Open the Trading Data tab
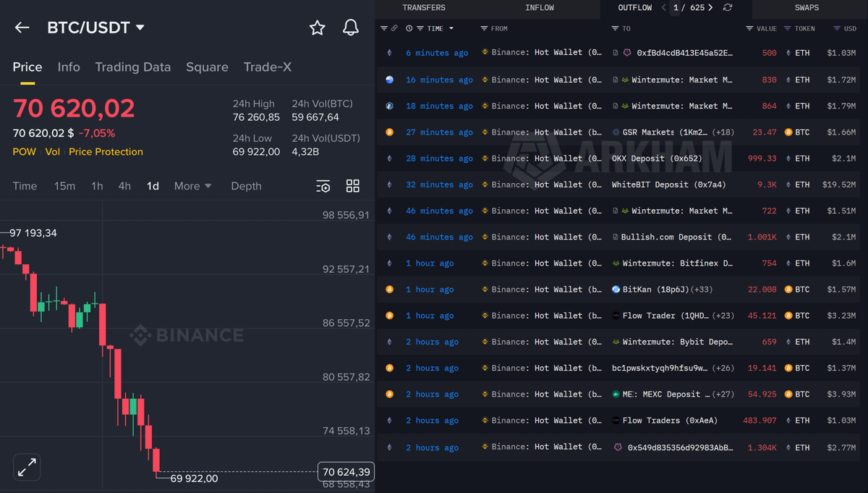The image size is (868, 493). 133,67
